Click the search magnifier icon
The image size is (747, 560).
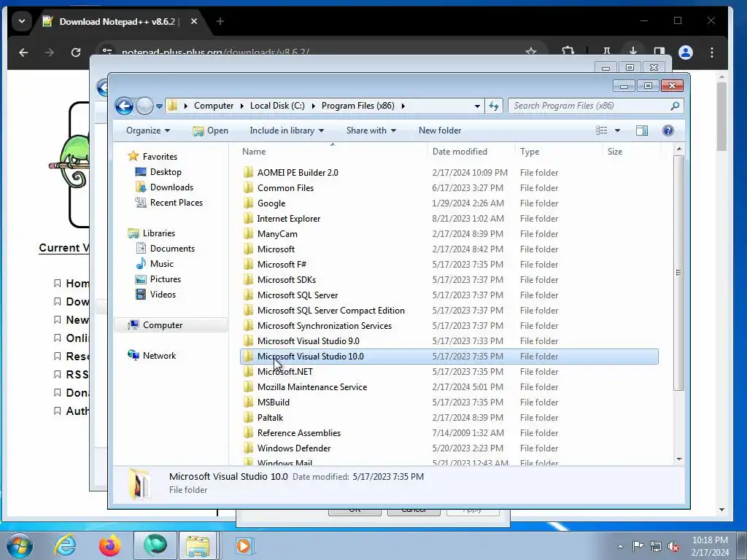[675, 106]
